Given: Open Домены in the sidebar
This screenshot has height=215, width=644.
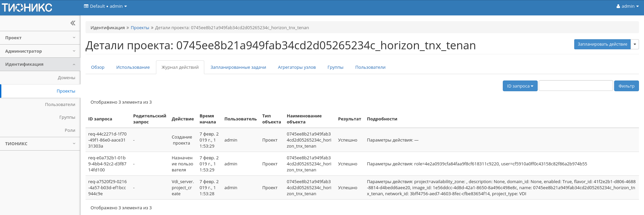Looking at the screenshot, I should (66, 78).
